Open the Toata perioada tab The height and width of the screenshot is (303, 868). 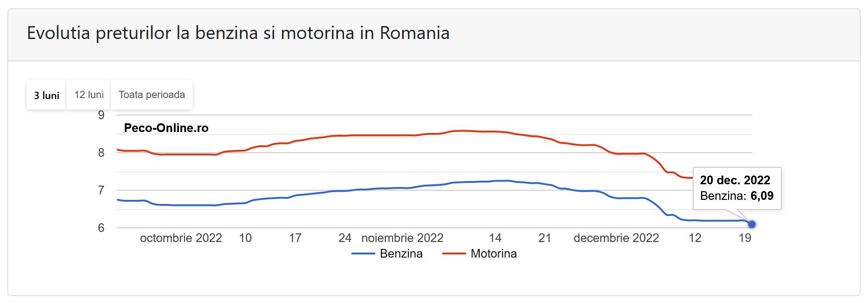[152, 95]
